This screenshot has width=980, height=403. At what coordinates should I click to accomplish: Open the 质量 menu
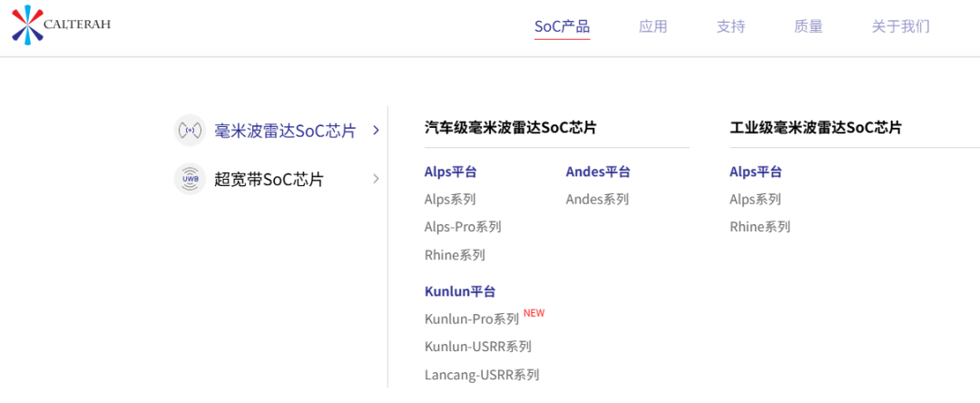point(808,26)
